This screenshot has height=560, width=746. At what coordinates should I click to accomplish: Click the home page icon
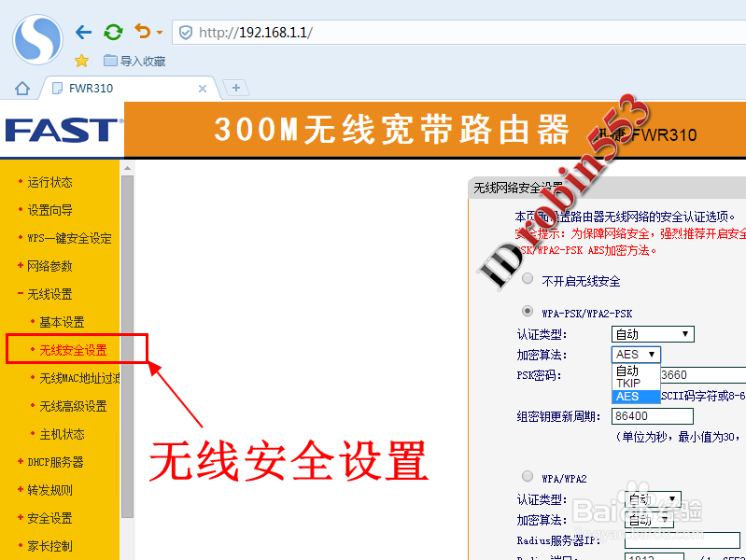tap(21, 89)
